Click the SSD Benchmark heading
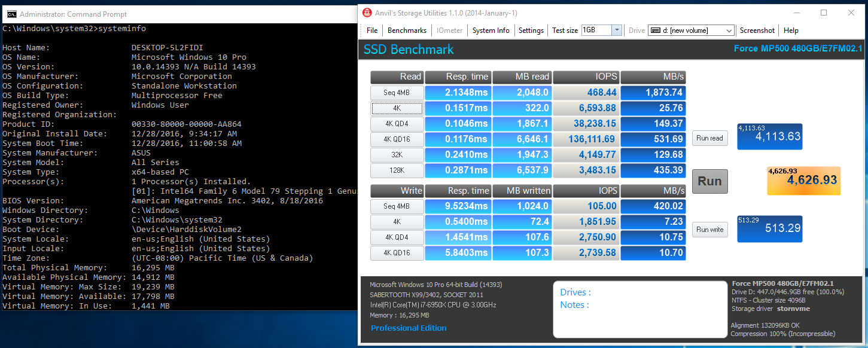Viewport: 868px width, 348px height. click(x=409, y=50)
